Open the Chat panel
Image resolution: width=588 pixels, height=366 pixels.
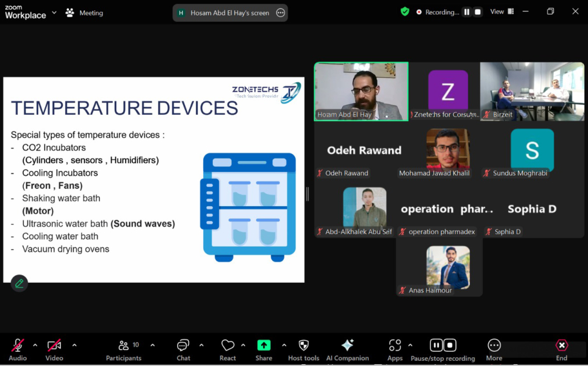pos(183,349)
